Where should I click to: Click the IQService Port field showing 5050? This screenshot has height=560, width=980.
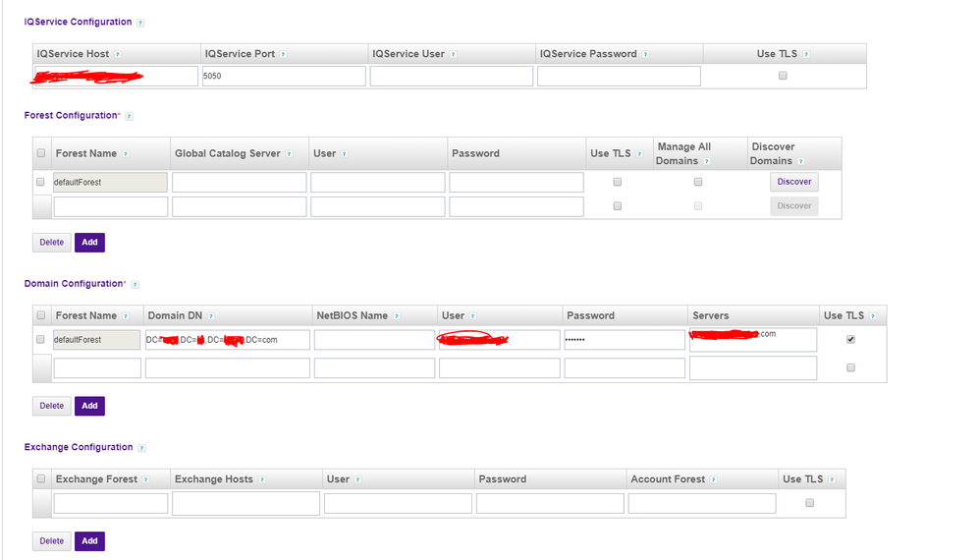(284, 76)
